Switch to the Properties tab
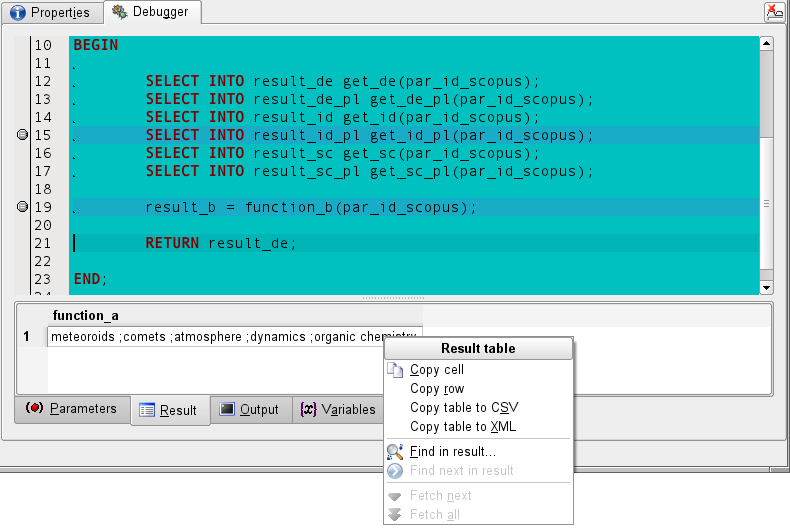The width and height of the screenshot is (790, 532). tap(50, 13)
